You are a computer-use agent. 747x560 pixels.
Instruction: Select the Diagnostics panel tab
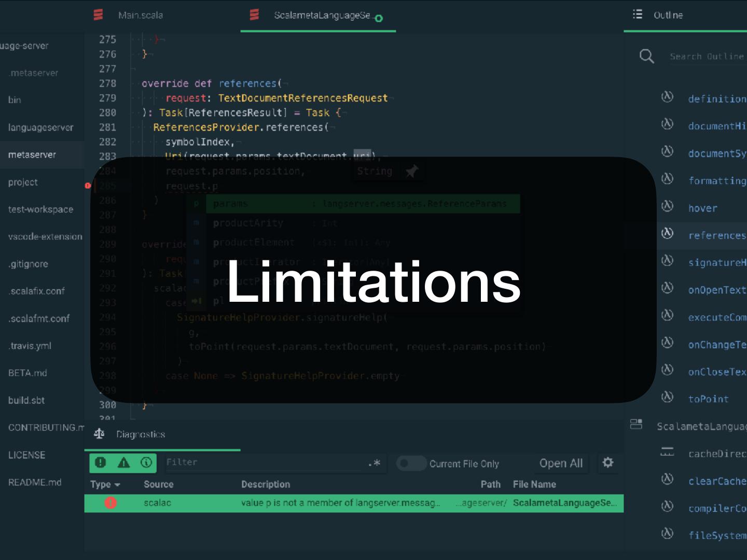(140, 435)
